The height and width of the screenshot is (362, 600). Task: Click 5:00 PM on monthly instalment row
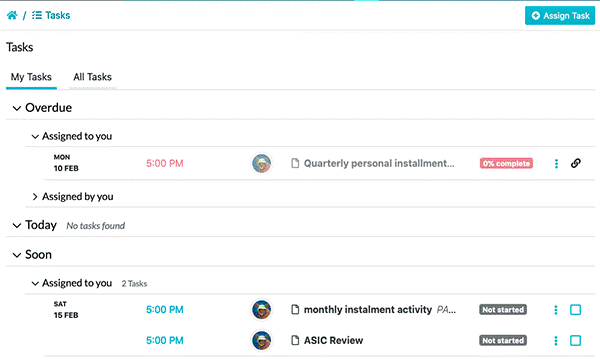click(165, 310)
